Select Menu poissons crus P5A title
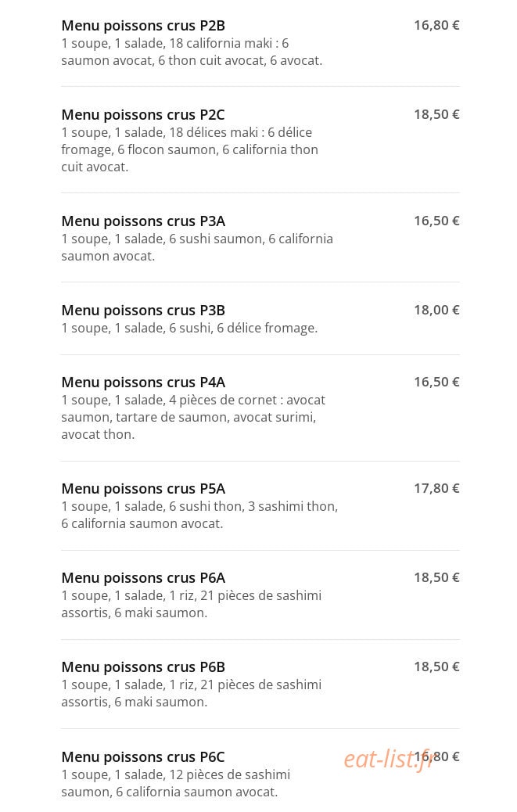517x812 pixels. point(143,488)
